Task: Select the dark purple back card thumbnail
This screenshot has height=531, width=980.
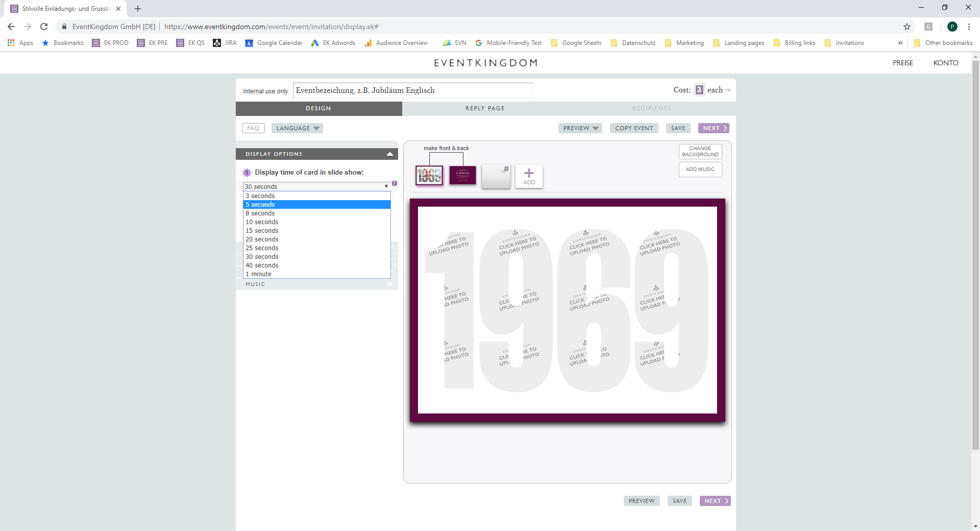Action: [462, 176]
